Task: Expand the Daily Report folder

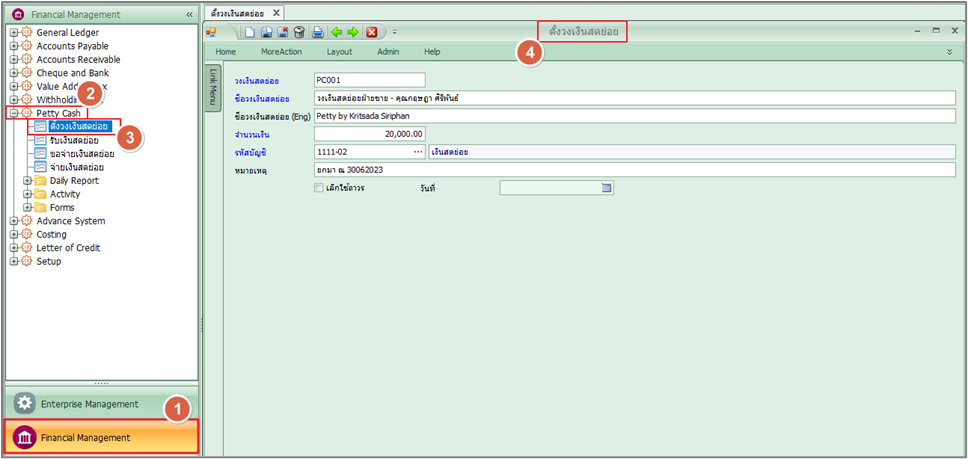Action: [28, 181]
